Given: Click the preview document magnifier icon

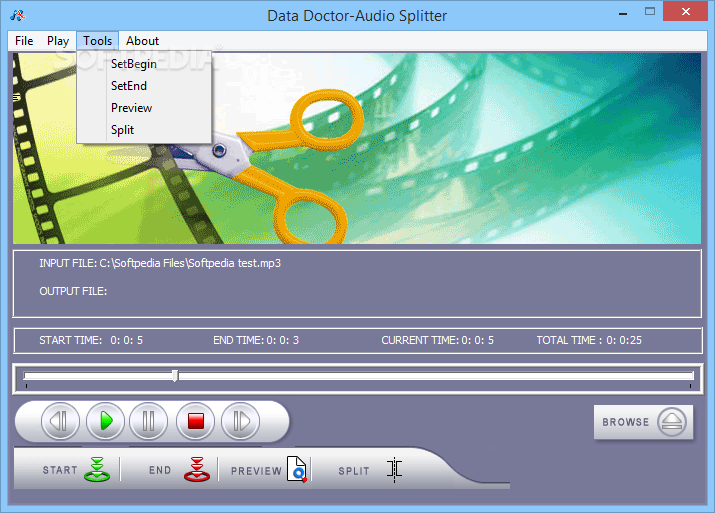Looking at the screenshot, I should click(x=297, y=469).
